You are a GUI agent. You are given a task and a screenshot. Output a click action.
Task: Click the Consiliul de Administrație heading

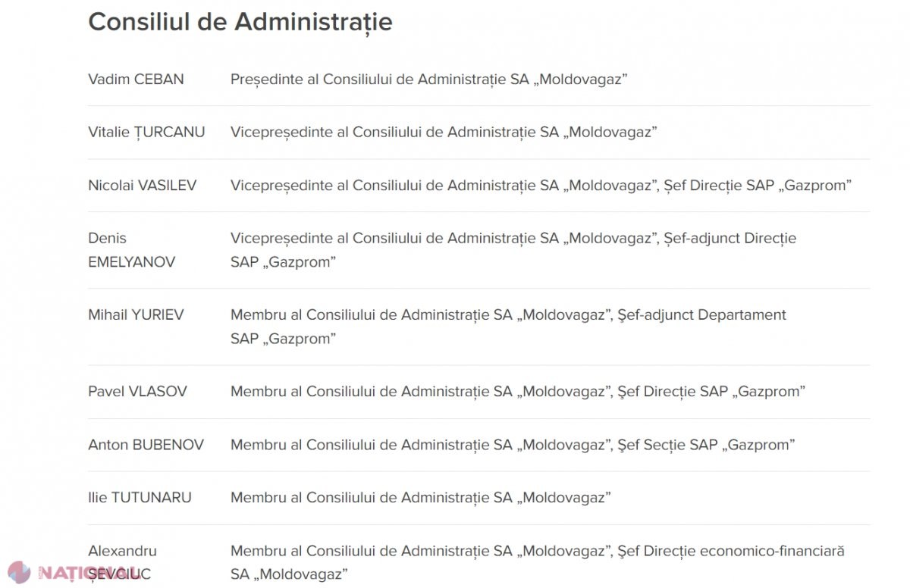click(x=240, y=22)
